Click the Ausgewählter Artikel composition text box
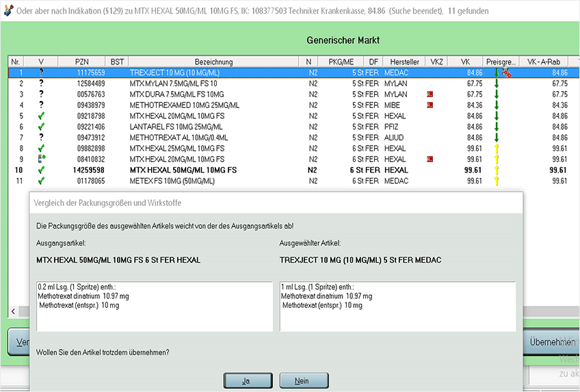The height and width of the screenshot is (392, 580). coord(397,306)
